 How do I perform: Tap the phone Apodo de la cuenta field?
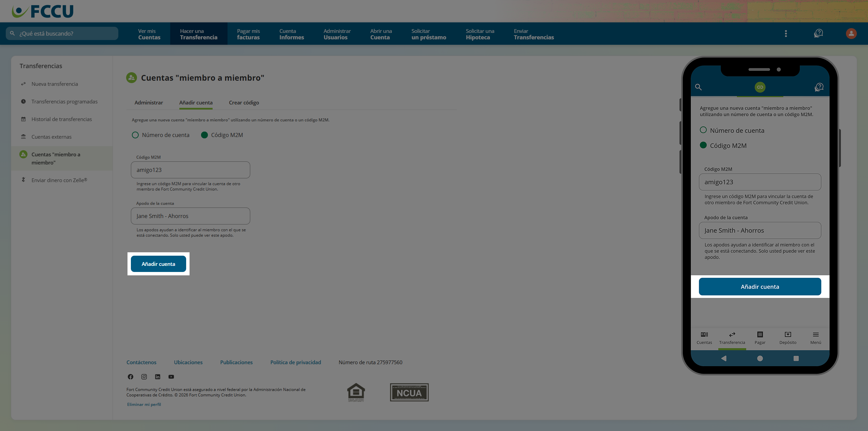pyautogui.click(x=760, y=231)
